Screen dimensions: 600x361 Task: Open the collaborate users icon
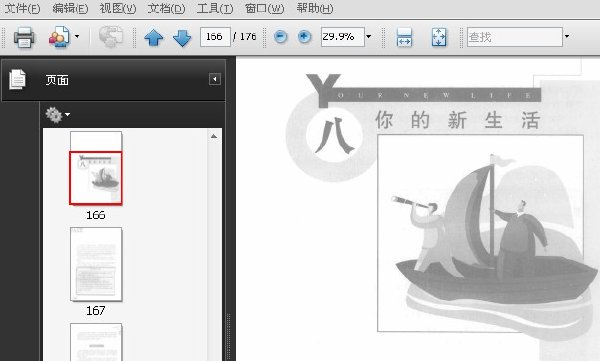coord(59,37)
